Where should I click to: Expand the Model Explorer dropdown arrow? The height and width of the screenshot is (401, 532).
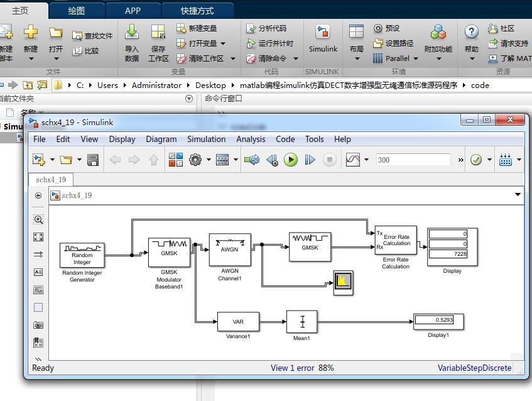coord(236,160)
